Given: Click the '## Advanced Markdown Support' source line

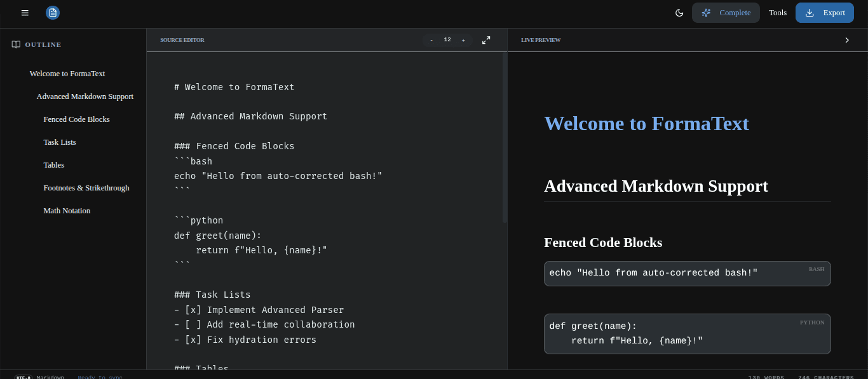Looking at the screenshot, I should coord(250,116).
